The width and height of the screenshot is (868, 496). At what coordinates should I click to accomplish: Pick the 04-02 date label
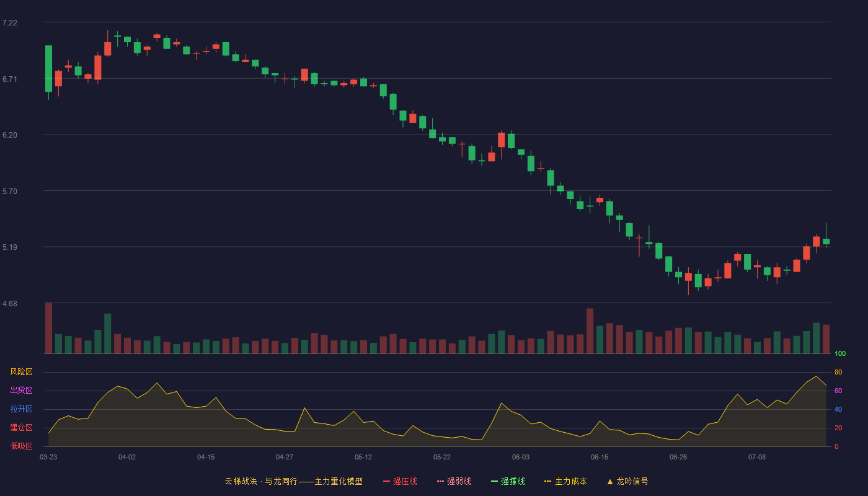127,457
